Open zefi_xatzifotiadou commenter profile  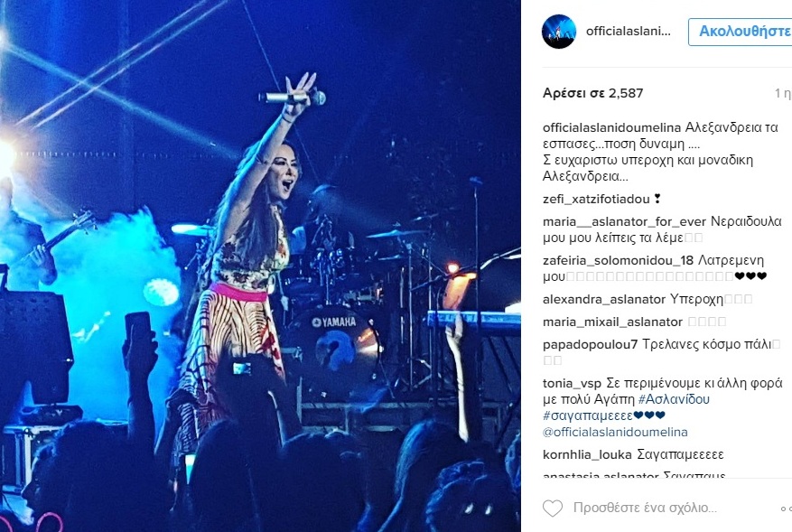click(596, 199)
